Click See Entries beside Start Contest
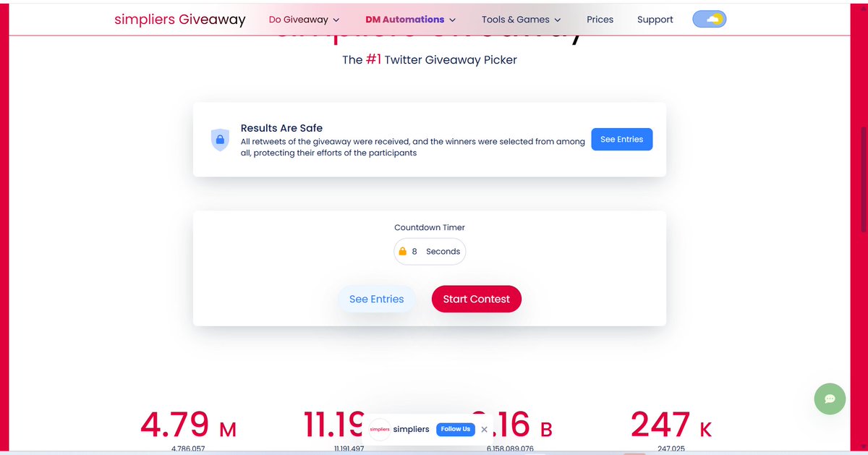Viewport: 868px width, 455px height. point(377,299)
